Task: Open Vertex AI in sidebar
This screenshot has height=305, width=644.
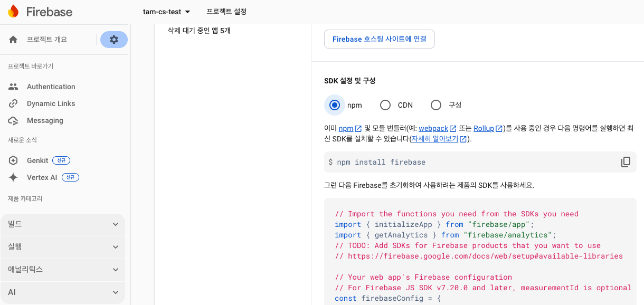Action: 42,177
